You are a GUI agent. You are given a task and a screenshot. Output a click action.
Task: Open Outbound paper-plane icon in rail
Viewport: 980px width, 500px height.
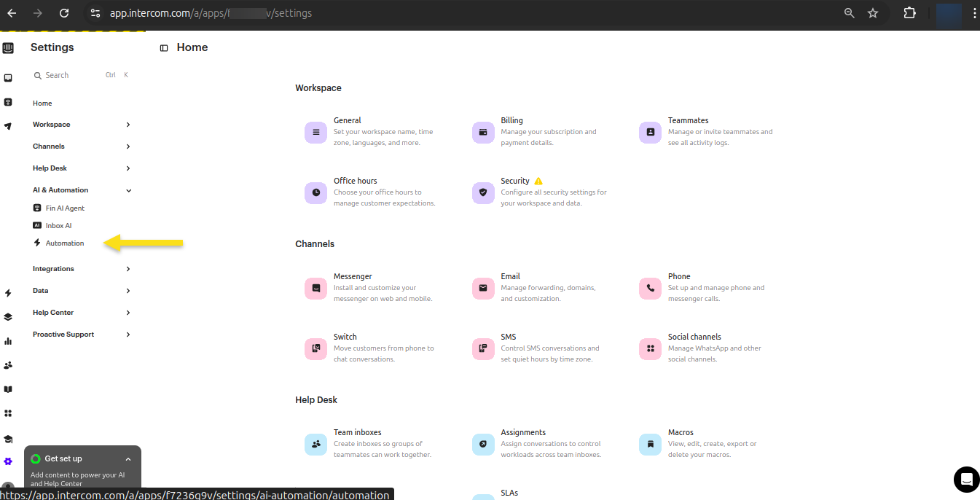[x=8, y=126]
